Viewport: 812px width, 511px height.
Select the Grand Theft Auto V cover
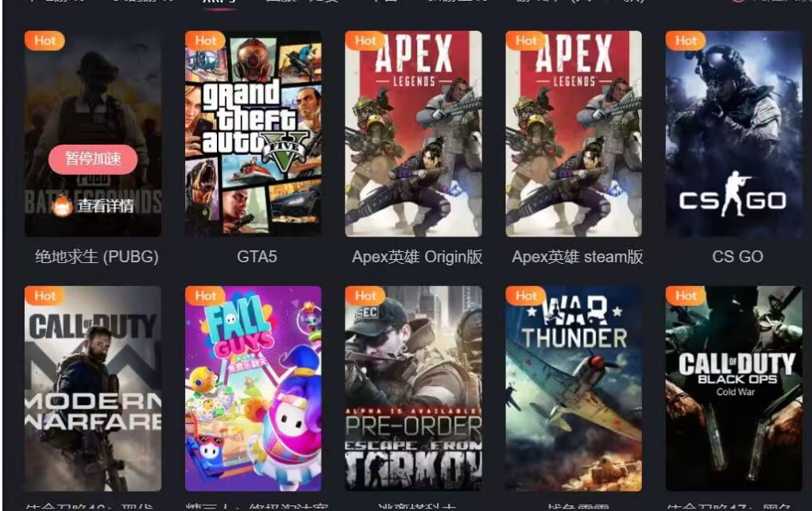(x=253, y=134)
